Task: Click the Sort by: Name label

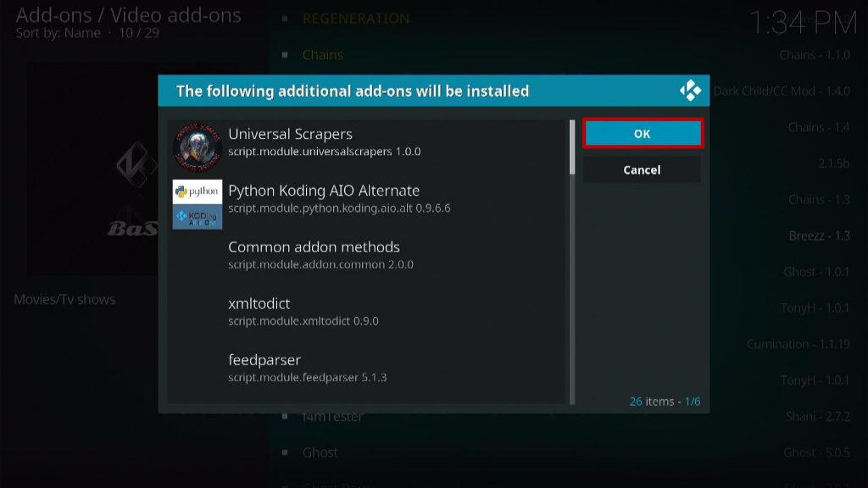Action: pos(58,33)
